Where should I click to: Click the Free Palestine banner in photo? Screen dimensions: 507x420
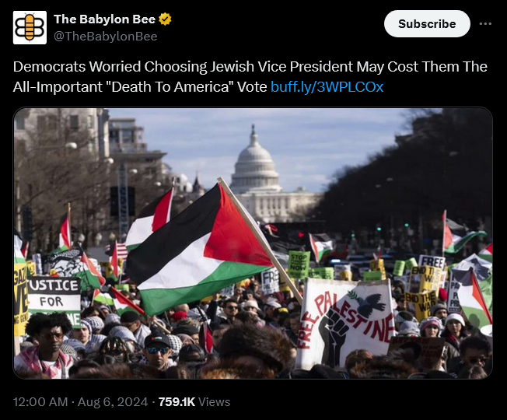click(345, 324)
